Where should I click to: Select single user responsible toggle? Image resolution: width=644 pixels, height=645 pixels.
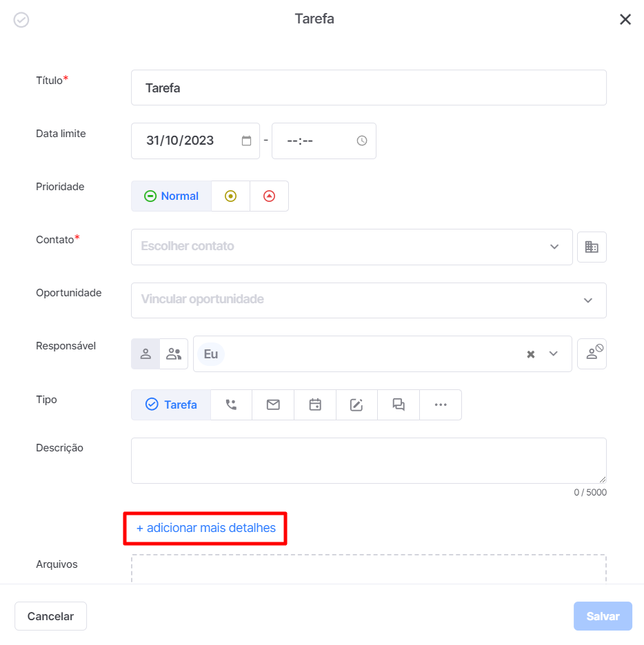(x=145, y=354)
